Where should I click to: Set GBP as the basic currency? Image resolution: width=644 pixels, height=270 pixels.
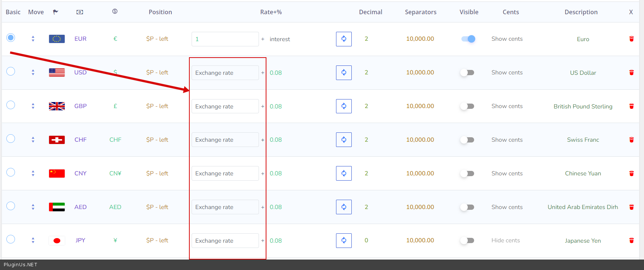click(11, 105)
